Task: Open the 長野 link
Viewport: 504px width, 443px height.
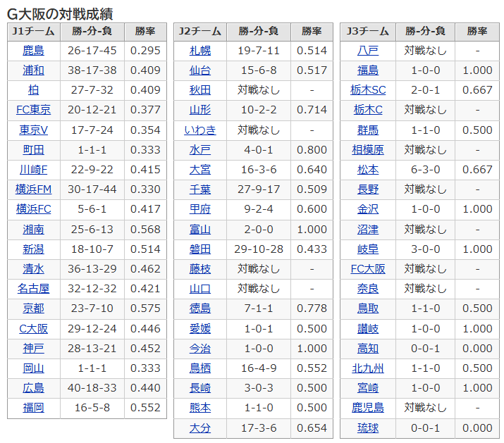Action: click(x=368, y=189)
